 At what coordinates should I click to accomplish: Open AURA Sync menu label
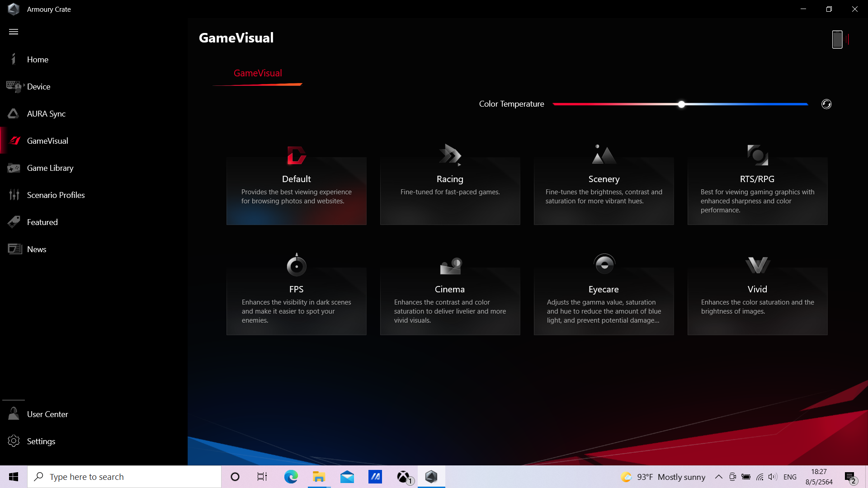[46, 113]
